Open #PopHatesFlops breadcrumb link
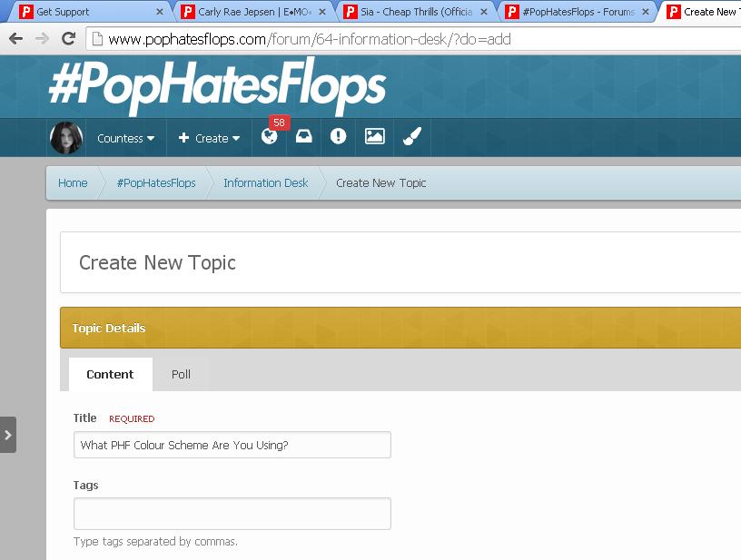This screenshot has height=560, width=741. 156,183
